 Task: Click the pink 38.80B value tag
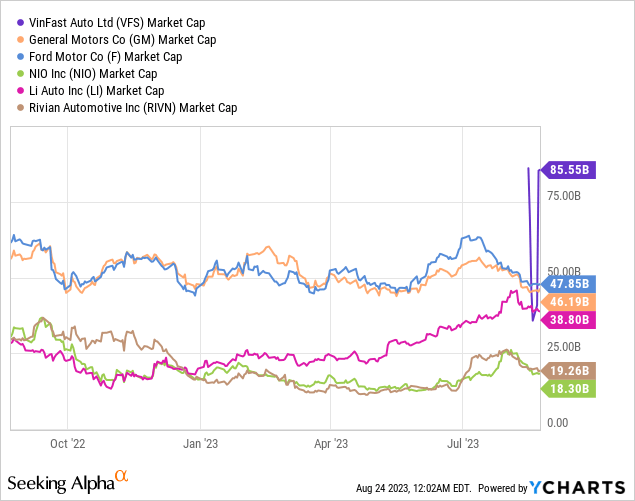[x=570, y=320]
